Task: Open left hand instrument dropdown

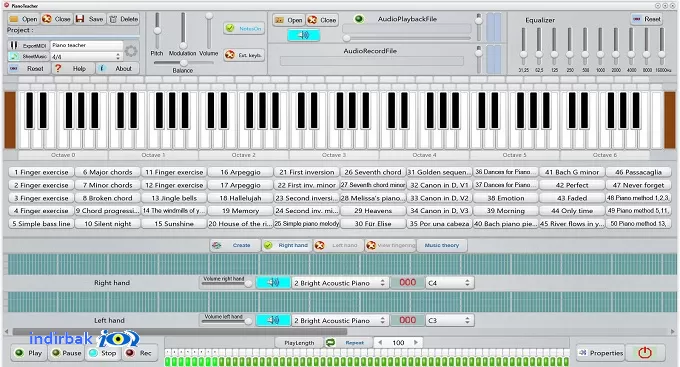Action: 340,320
